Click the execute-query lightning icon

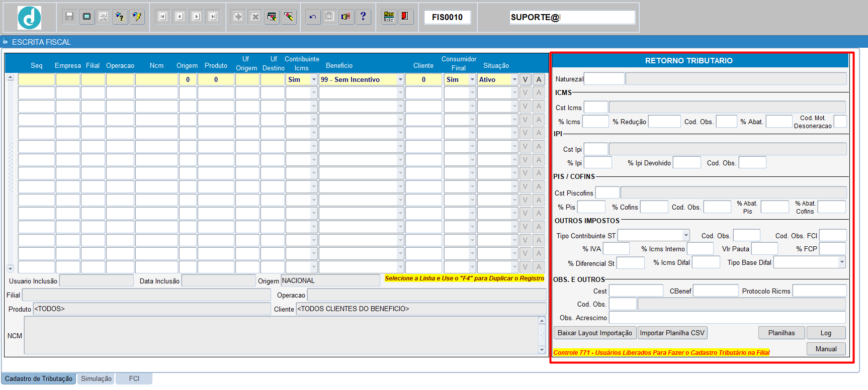(x=137, y=17)
